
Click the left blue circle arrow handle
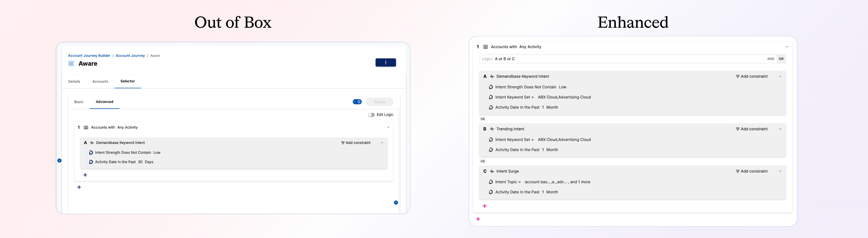pyautogui.click(x=59, y=161)
